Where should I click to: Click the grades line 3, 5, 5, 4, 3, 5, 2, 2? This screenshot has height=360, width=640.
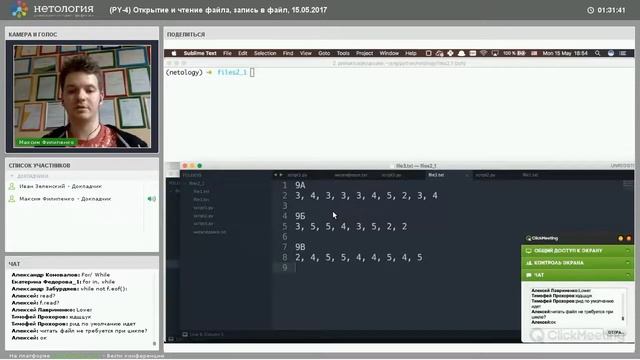[x=351, y=227]
